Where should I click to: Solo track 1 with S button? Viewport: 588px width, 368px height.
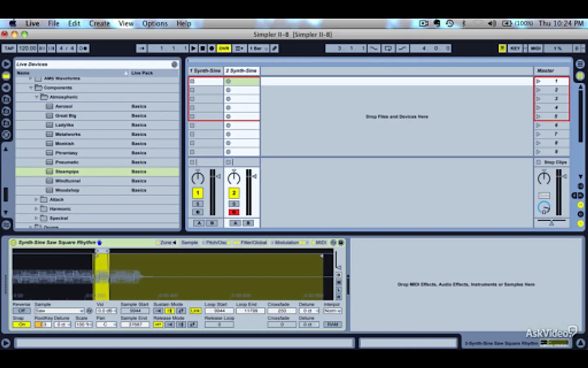tap(198, 204)
